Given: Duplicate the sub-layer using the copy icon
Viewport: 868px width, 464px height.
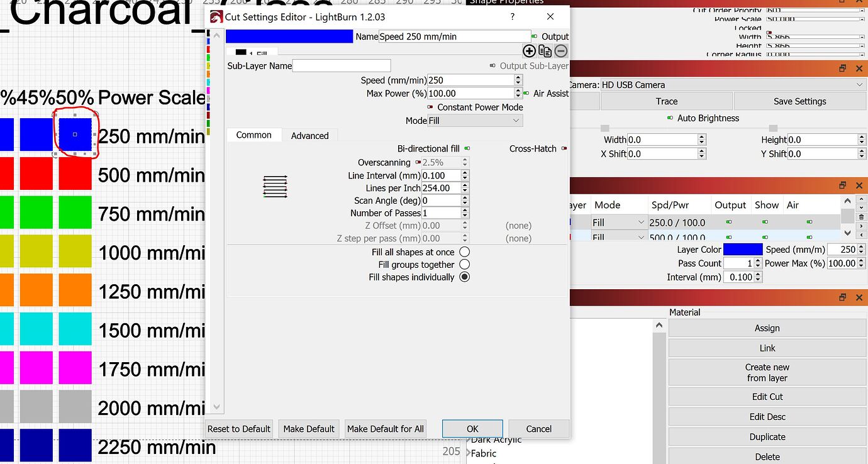Looking at the screenshot, I should [x=545, y=51].
